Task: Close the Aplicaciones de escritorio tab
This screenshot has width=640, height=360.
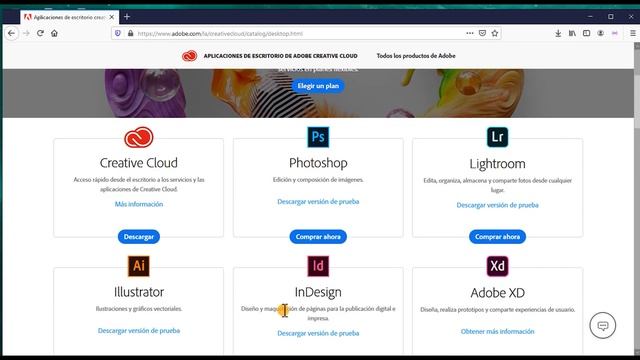Action: [111, 17]
